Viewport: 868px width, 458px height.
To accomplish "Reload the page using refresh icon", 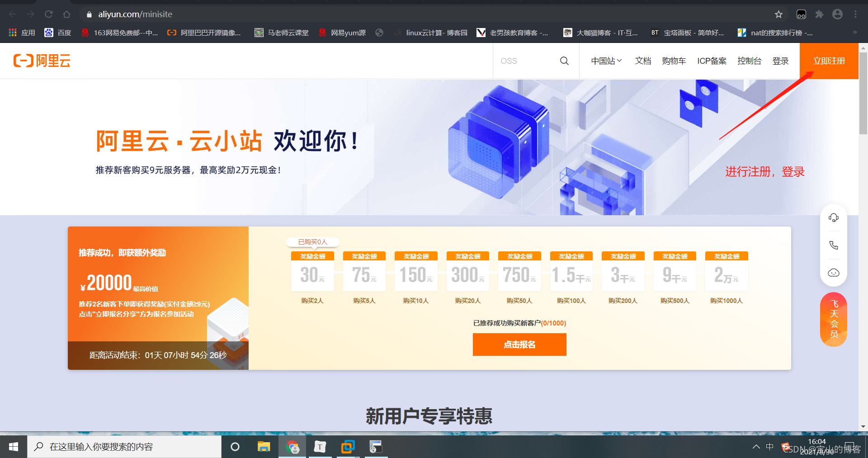I will click(x=49, y=14).
